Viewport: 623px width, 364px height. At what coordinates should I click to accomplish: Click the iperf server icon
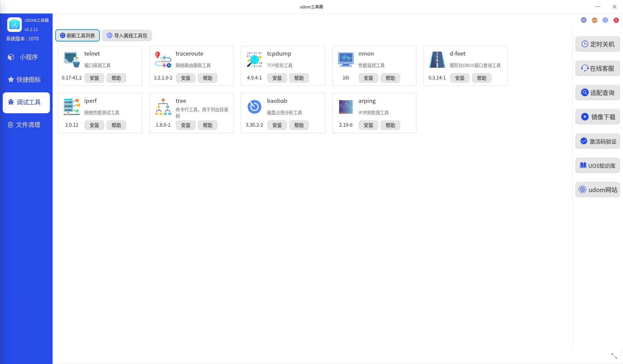(72, 107)
